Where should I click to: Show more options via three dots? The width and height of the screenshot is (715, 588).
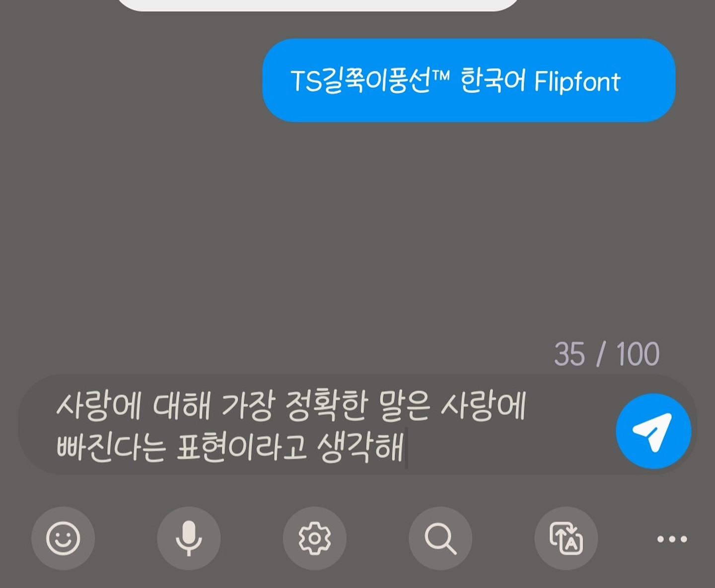point(672,539)
